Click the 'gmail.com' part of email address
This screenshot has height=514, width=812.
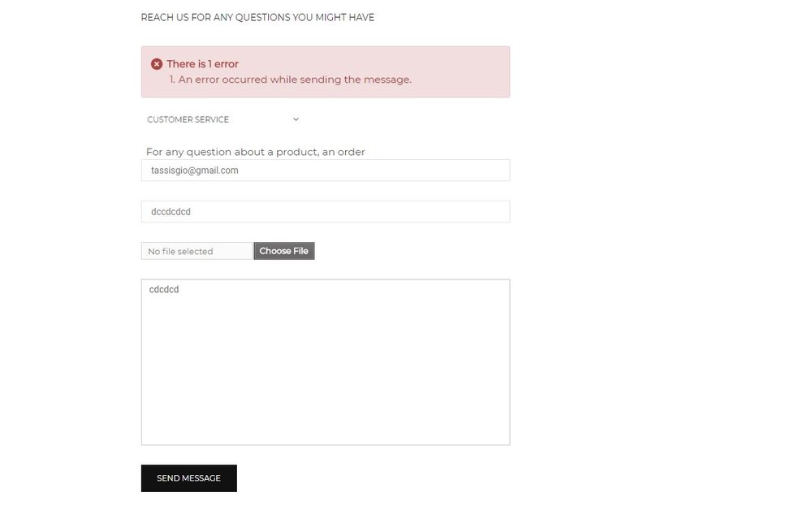click(216, 171)
